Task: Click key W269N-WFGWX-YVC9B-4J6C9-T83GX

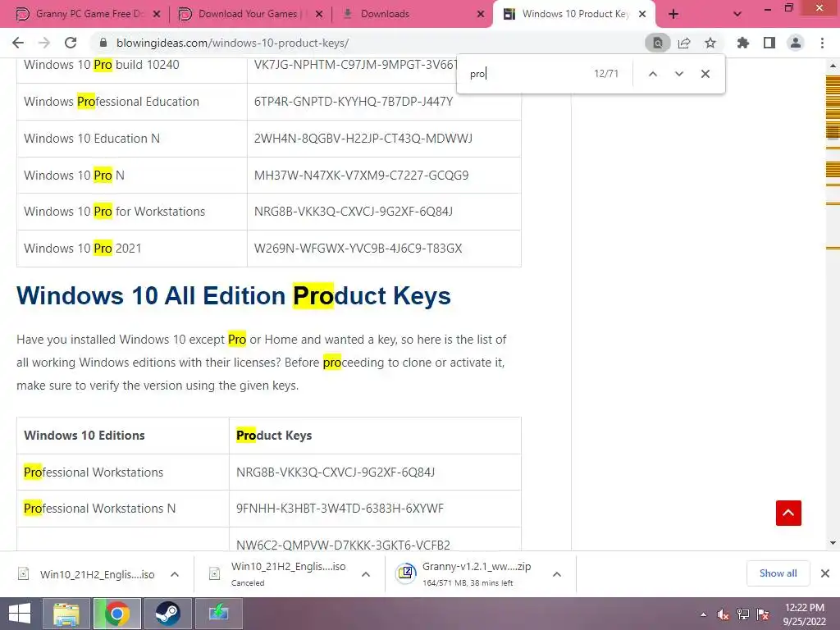Action: [x=358, y=248]
